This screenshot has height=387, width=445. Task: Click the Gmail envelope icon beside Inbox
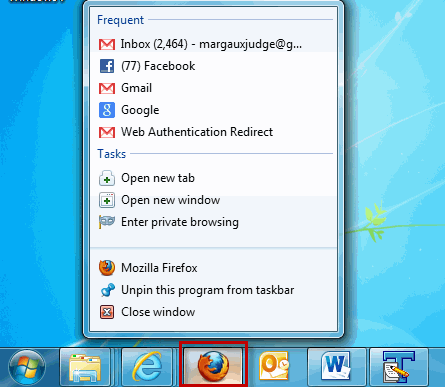pyautogui.click(x=107, y=44)
